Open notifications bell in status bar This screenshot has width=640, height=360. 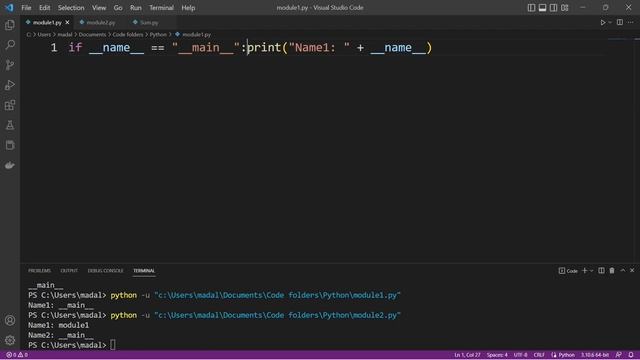[631, 355]
